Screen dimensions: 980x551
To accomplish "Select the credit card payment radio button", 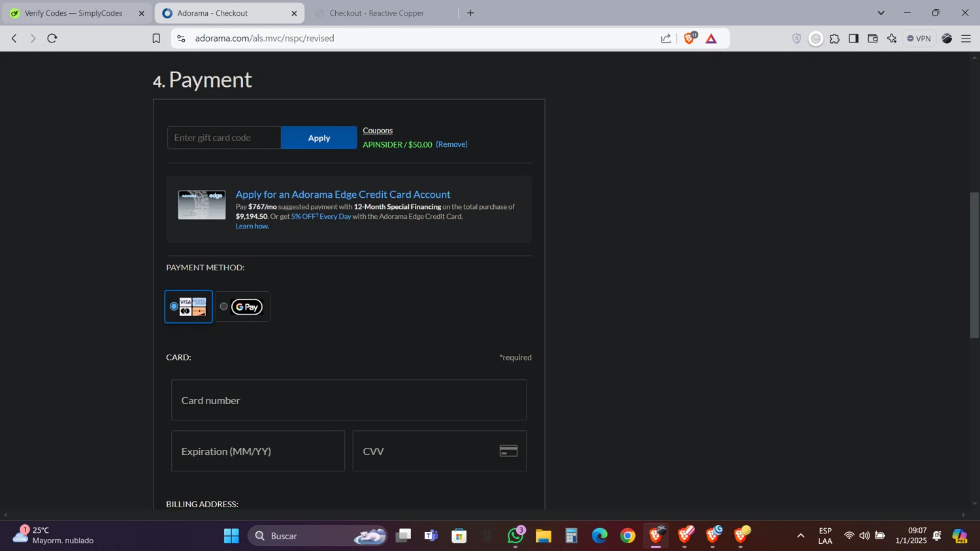I will click(x=174, y=306).
